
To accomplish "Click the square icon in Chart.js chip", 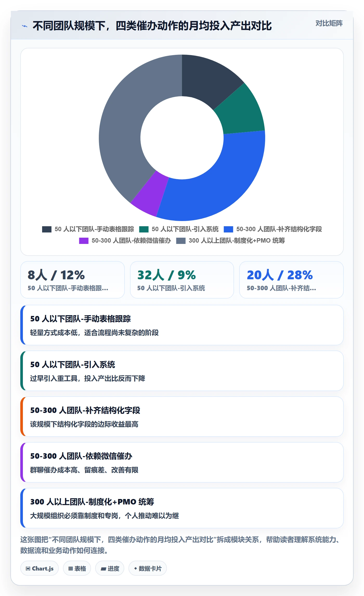I will click(x=28, y=569).
